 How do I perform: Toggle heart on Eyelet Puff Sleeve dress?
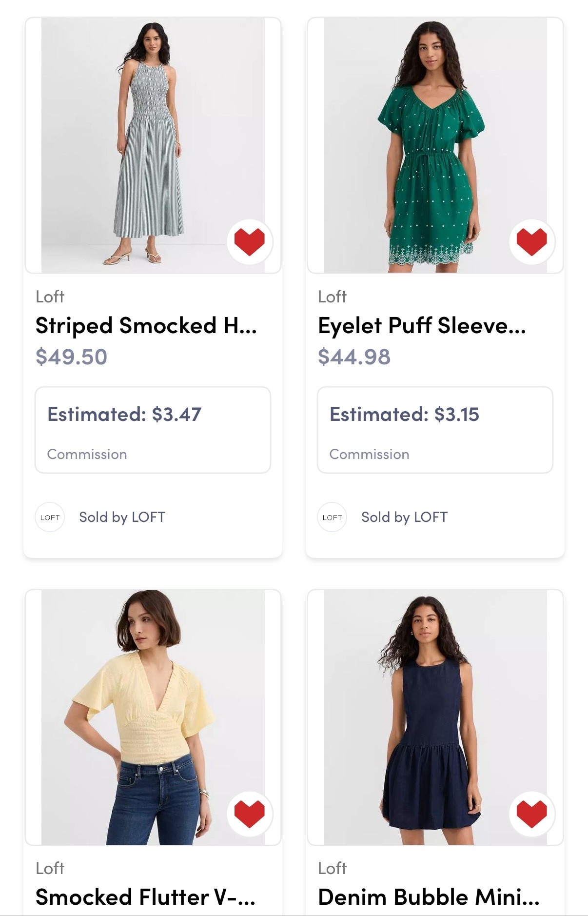click(531, 242)
